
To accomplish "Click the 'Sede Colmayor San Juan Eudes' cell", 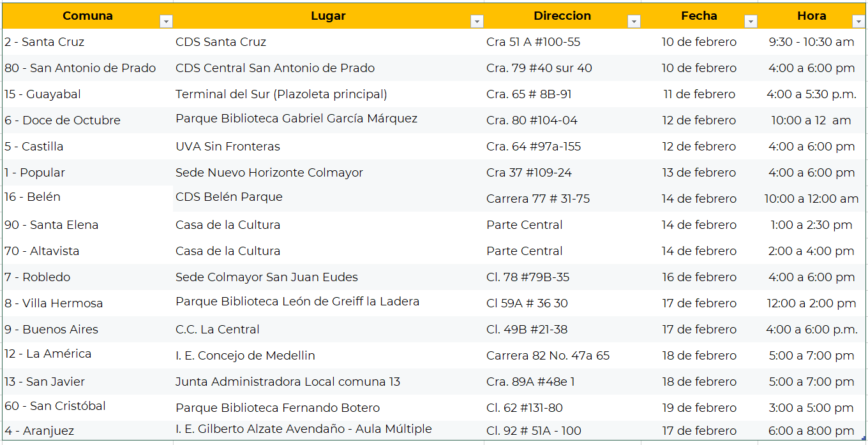I will coord(267,277).
